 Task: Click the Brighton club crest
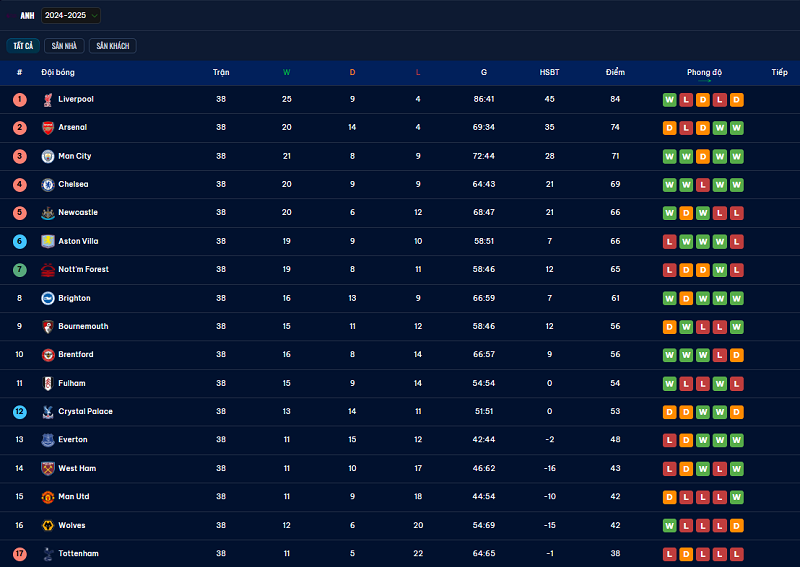(x=48, y=298)
